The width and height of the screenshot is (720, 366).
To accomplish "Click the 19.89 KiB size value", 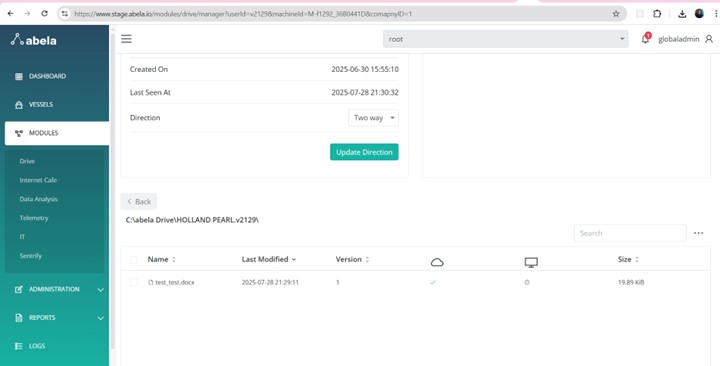I will point(631,282).
